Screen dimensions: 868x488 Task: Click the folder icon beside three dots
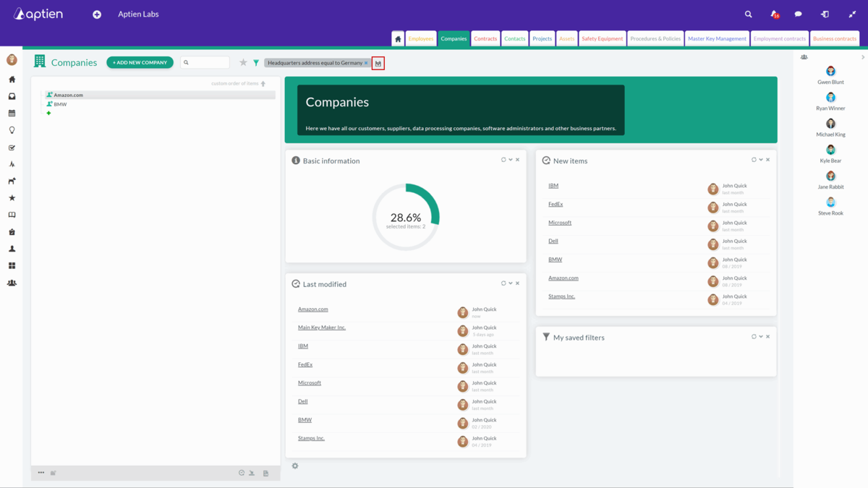54,473
